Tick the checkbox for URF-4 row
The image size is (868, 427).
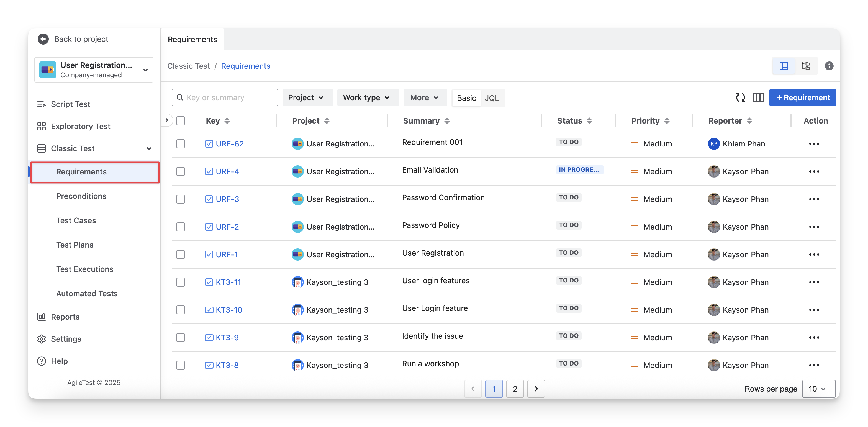coord(181,171)
